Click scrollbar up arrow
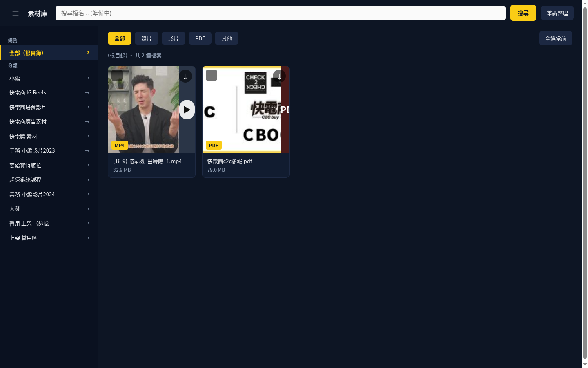 [585, 3]
